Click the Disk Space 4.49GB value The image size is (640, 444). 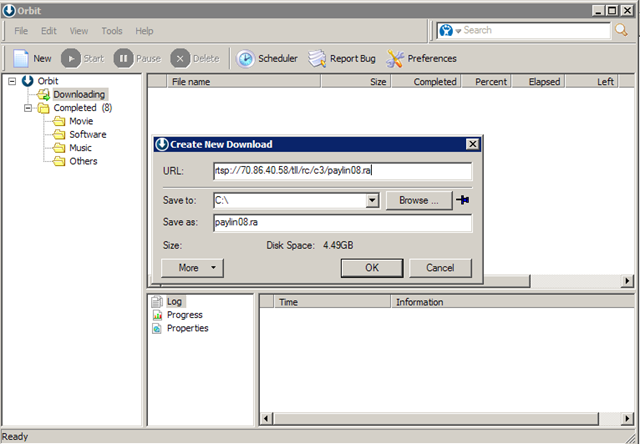pyautogui.click(x=338, y=245)
